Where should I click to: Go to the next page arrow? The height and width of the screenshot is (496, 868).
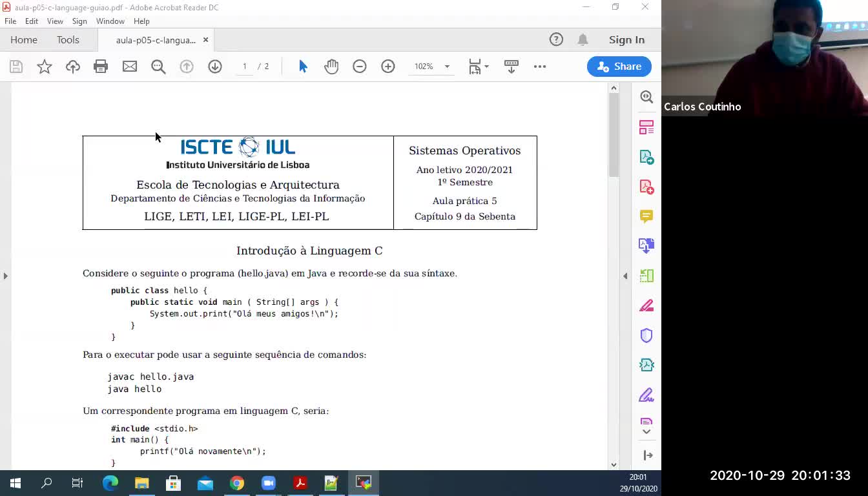[x=215, y=67]
